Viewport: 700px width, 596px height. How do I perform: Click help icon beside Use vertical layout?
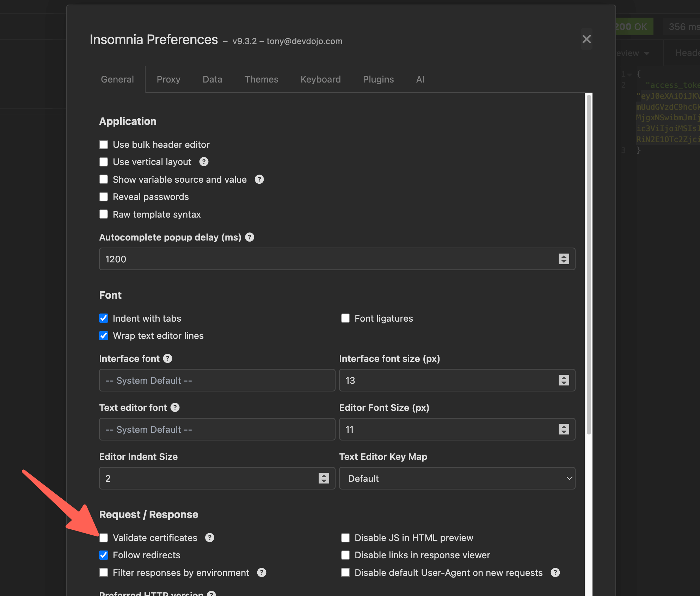tap(204, 162)
